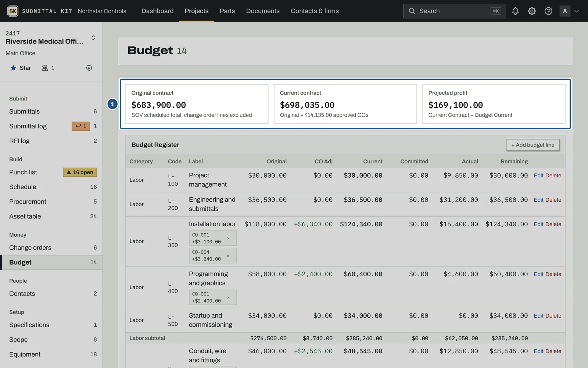The height and width of the screenshot is (368, 588).
Task: Open the help question mark icon
Action: point(548,11)
